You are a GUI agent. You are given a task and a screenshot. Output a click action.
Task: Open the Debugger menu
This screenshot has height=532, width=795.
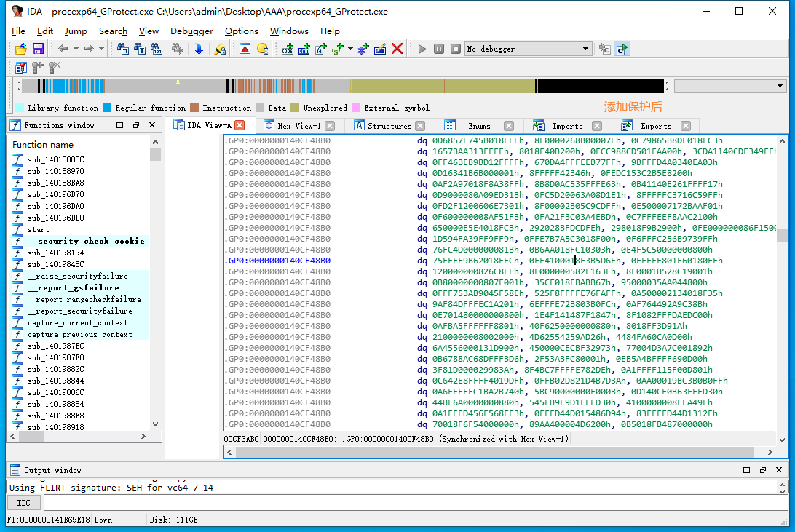191,31
